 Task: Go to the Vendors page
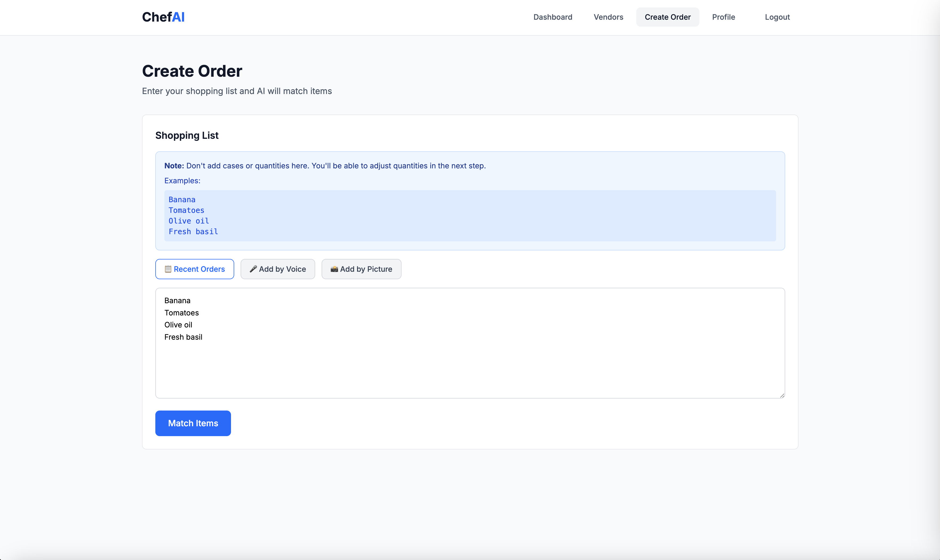pos(608,17)
